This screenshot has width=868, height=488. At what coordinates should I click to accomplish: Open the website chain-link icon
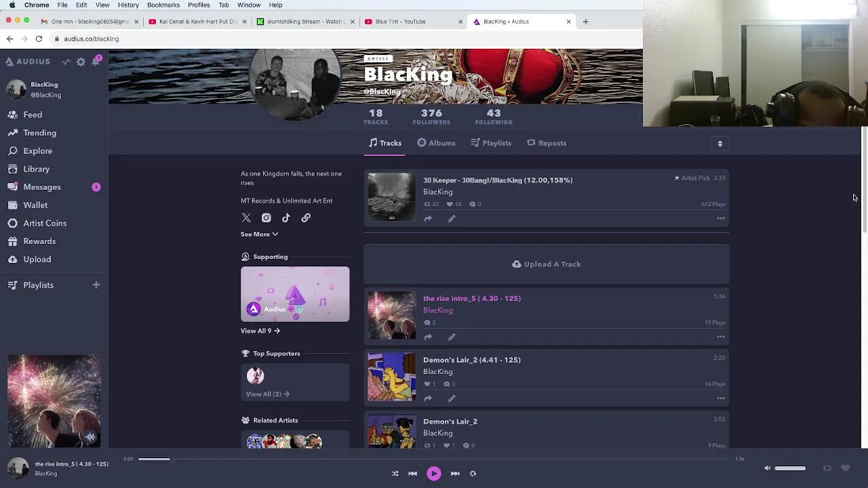pos(306,218)
